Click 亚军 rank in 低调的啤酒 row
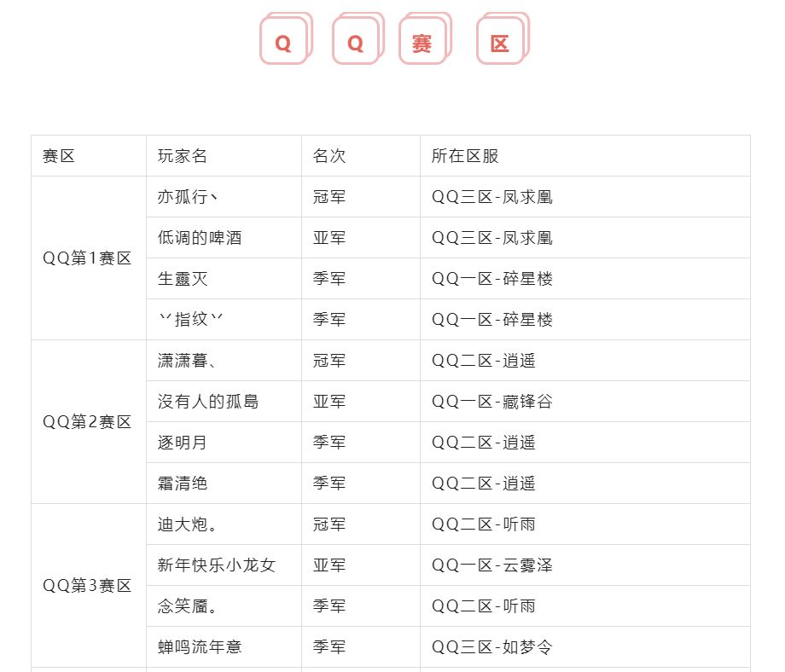Viewport: 785px width, 672px height. click(329, 238)
